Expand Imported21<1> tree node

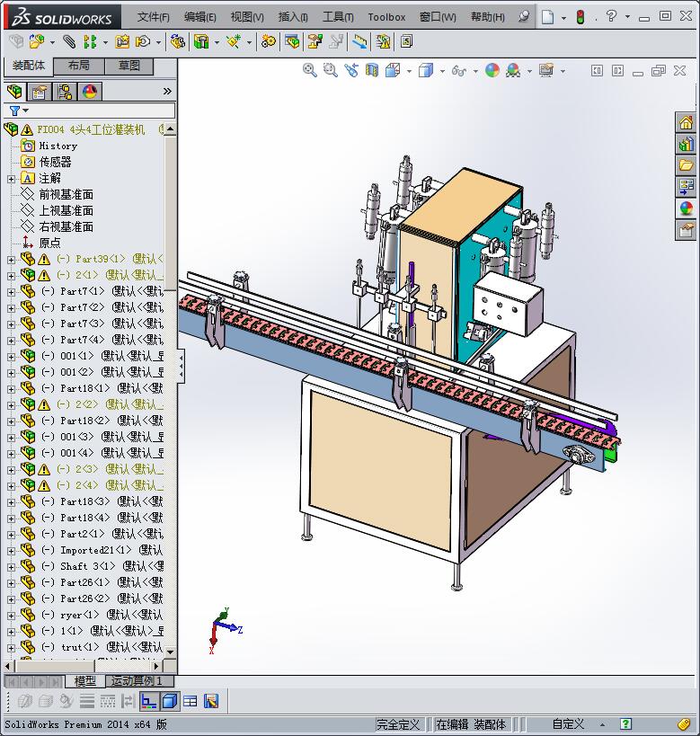point(12,551)
